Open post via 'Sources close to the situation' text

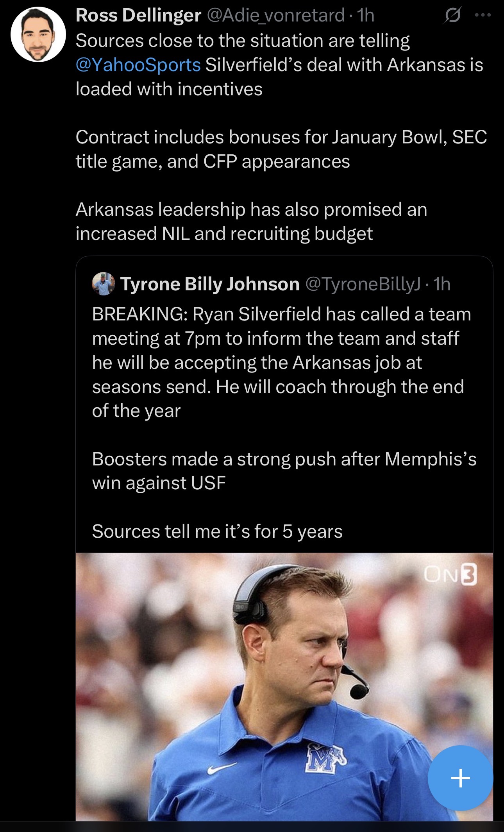click(x=242, y=41)
